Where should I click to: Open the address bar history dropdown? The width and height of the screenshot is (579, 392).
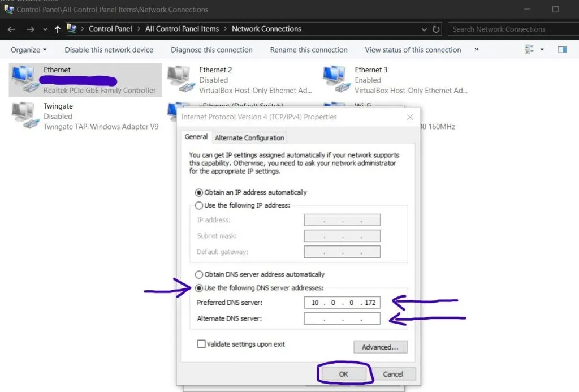coord(423,29)
